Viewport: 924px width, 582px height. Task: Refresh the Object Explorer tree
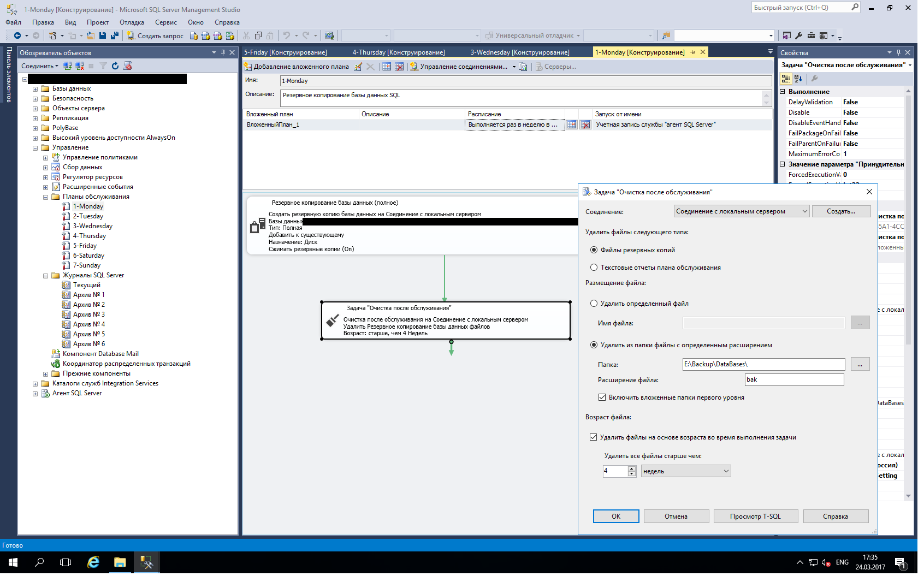tap(115, 66)
